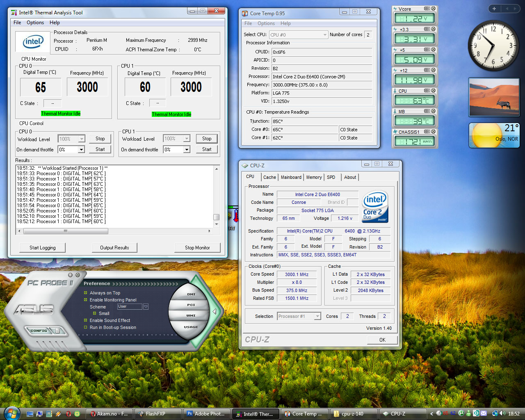Click the volume speaker tray icon
The height and width of the screenshot is (420, 525).
pos(502,413)
